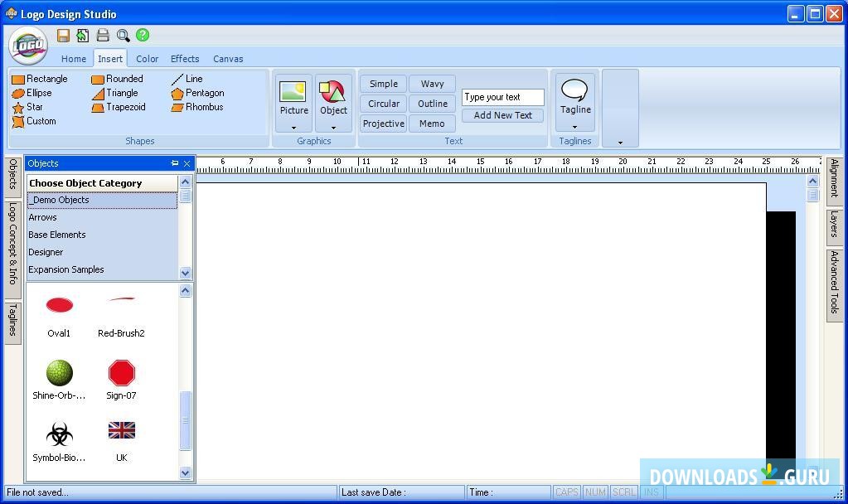
Task: Click the Print icon
Action: point(103,36)
